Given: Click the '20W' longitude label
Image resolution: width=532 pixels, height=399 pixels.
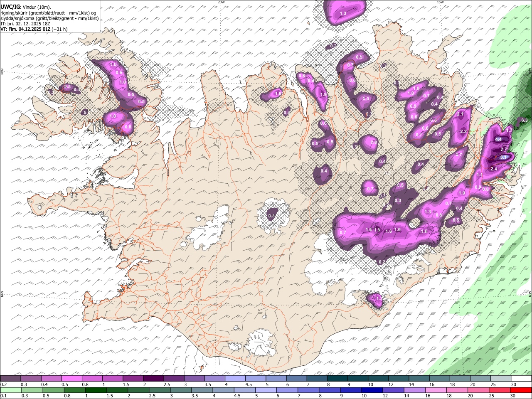Looking at the screenshot, I should 221,2.
